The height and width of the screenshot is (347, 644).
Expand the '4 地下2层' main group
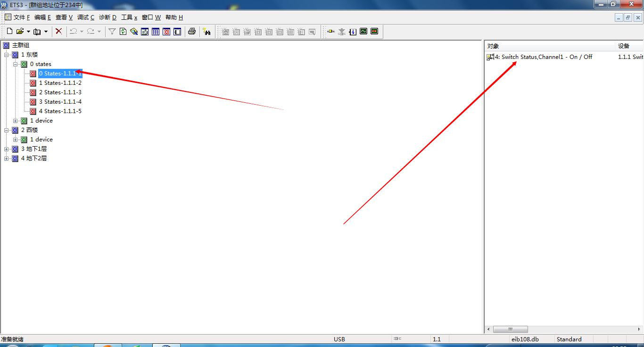click(x=7, y=158)
